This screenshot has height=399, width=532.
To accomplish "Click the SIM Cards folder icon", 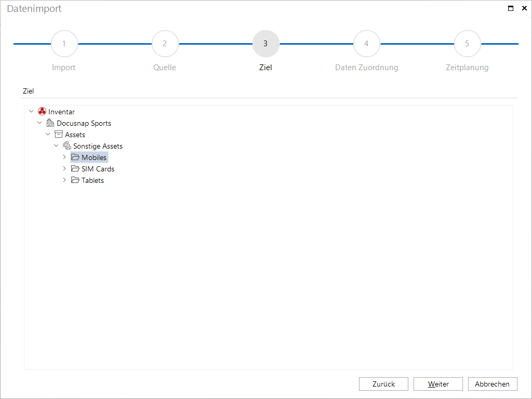I will click(75, 168).
